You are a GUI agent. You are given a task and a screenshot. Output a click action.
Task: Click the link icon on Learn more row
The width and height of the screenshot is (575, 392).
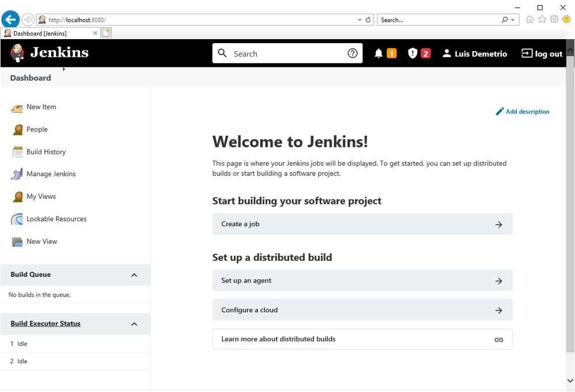(499, 340)
